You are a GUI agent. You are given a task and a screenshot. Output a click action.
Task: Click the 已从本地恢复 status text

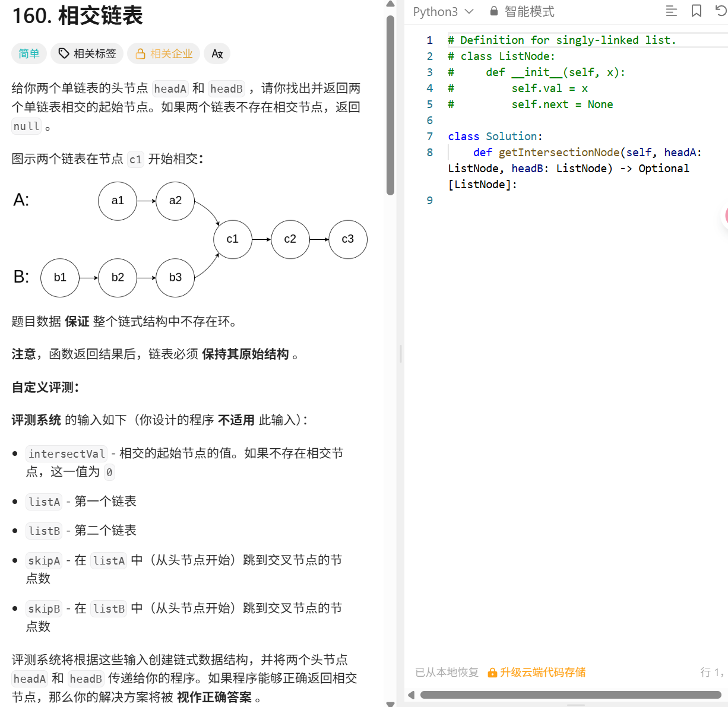pos(447,672)
